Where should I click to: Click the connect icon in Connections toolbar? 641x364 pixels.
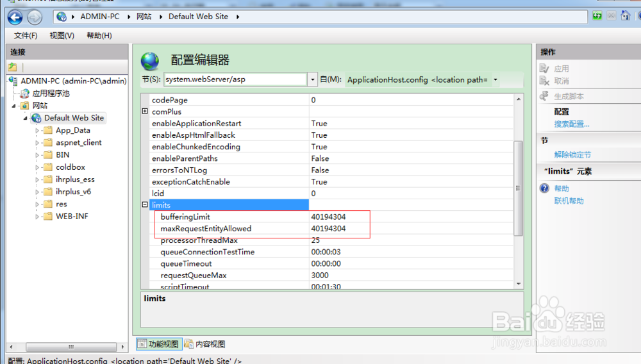tap(13, 67)
